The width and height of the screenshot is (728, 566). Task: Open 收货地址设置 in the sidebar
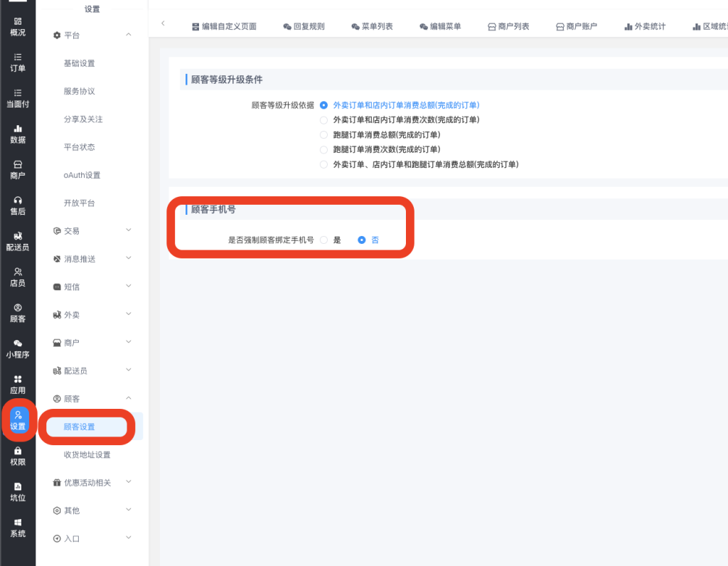pos(87,455)
